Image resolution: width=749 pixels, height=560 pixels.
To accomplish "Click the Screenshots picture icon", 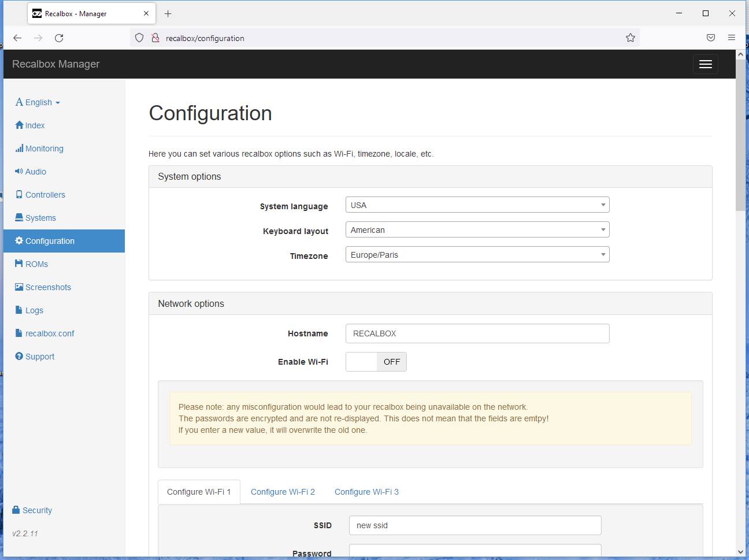I will (x=19, y=287).
